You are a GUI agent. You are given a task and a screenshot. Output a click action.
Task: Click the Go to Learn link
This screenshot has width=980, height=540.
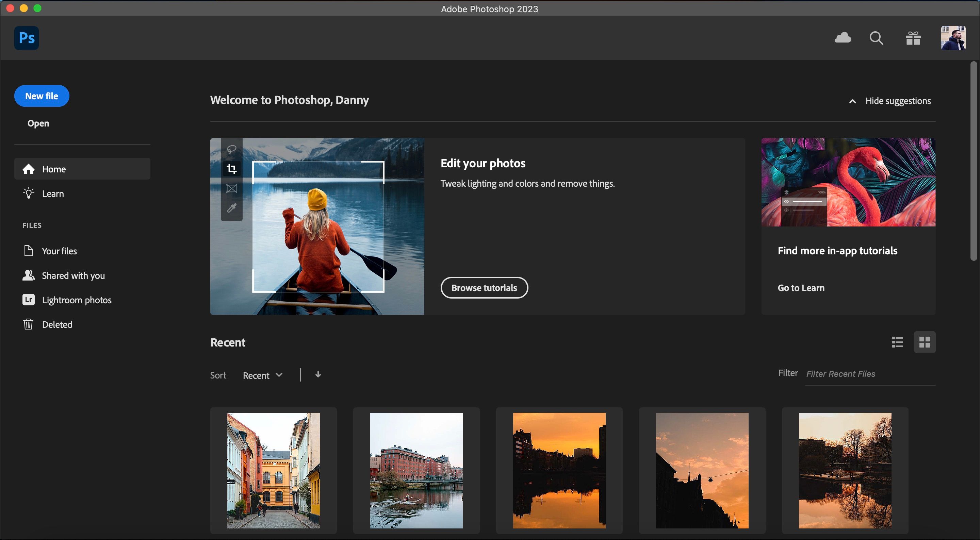pyautogui.click(x=800, y=287)
